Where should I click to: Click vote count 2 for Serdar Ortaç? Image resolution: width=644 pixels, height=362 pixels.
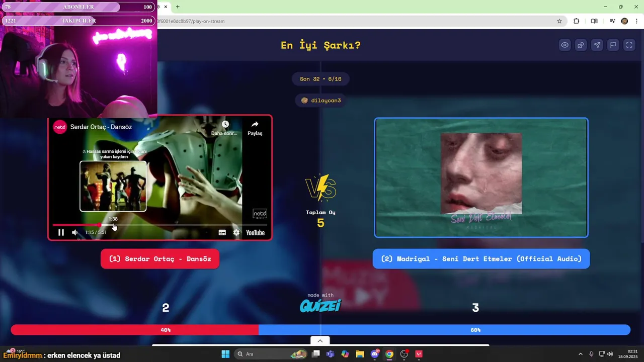click(x=166, y=308)
